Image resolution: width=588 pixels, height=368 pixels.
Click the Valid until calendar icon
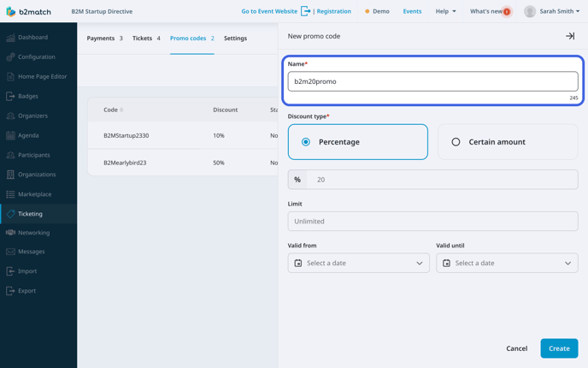446,263
